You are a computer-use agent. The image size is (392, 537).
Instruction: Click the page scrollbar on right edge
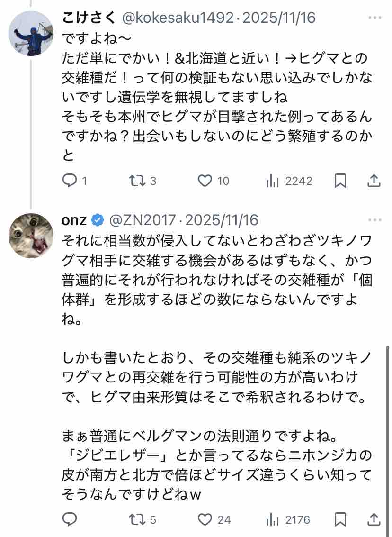click(387, 441)
